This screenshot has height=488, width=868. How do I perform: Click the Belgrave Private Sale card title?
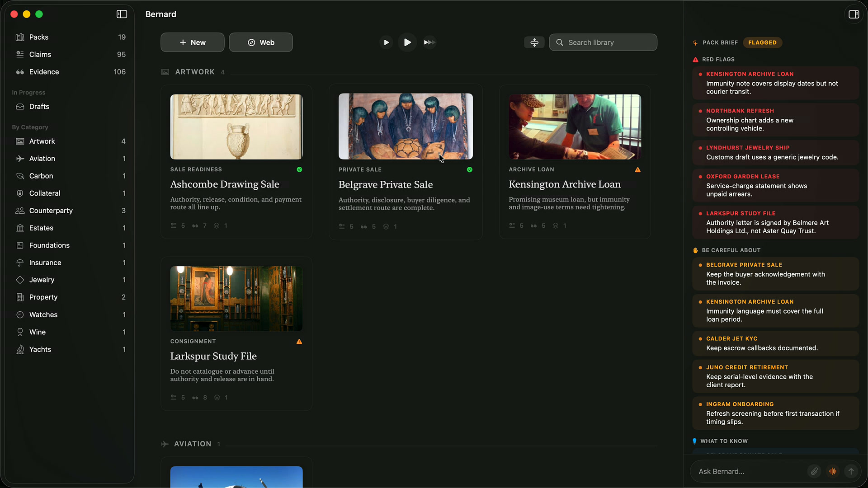[386, 185]
